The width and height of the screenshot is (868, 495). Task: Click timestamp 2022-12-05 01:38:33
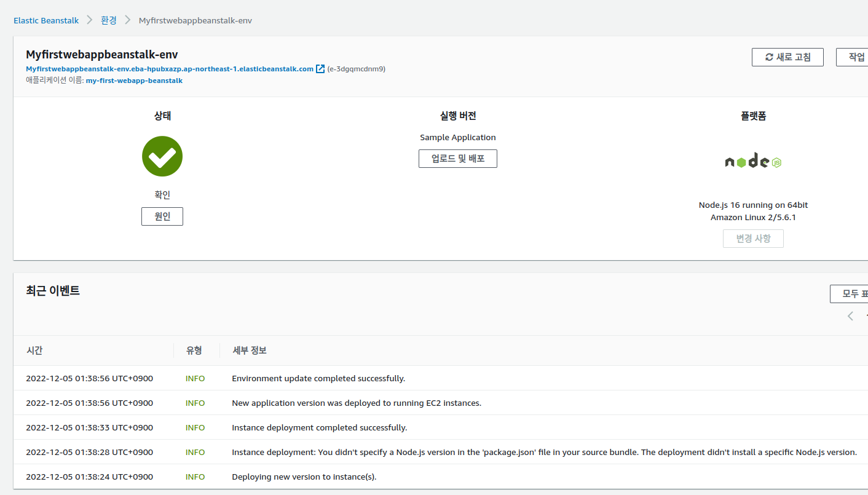coord(89,427)
